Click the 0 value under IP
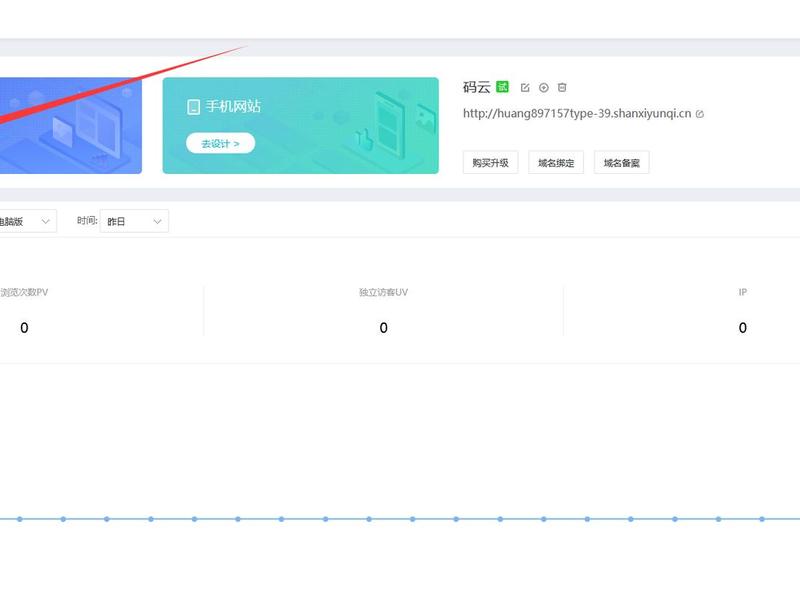The width and height of the screenshot is (800, 600). pos(743,328)
